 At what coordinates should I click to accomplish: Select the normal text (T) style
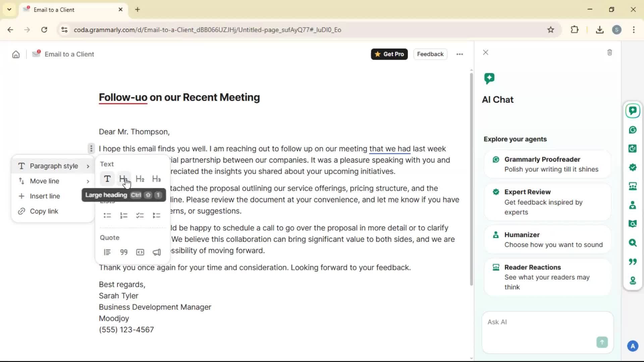coord(107,179)
